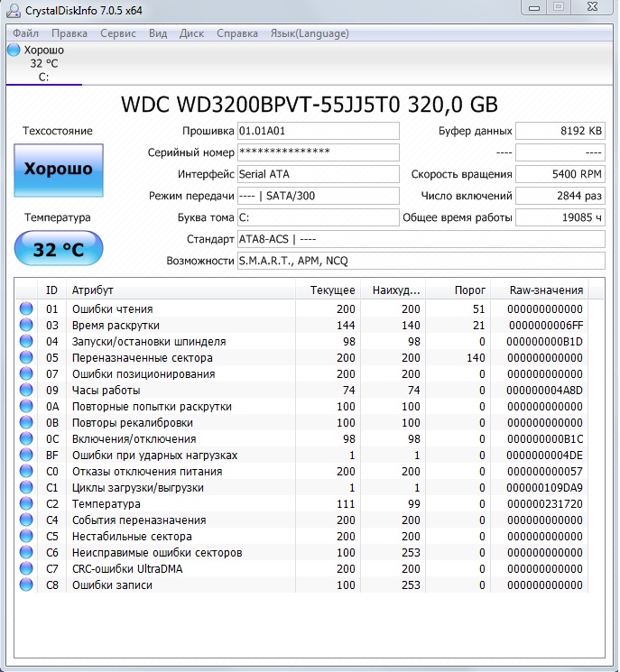The width and height of the screenshot is (620, 672).
Task: Open the Диск menu
Action: 191,33
